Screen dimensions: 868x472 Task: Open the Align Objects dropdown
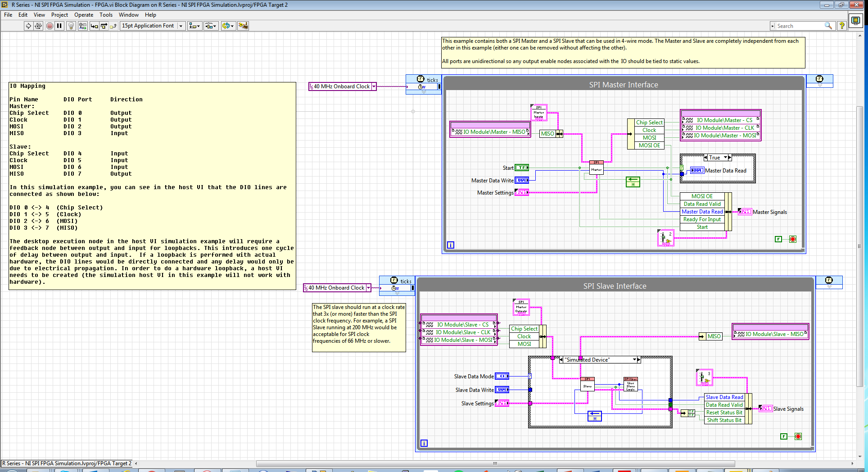point(194,26)
